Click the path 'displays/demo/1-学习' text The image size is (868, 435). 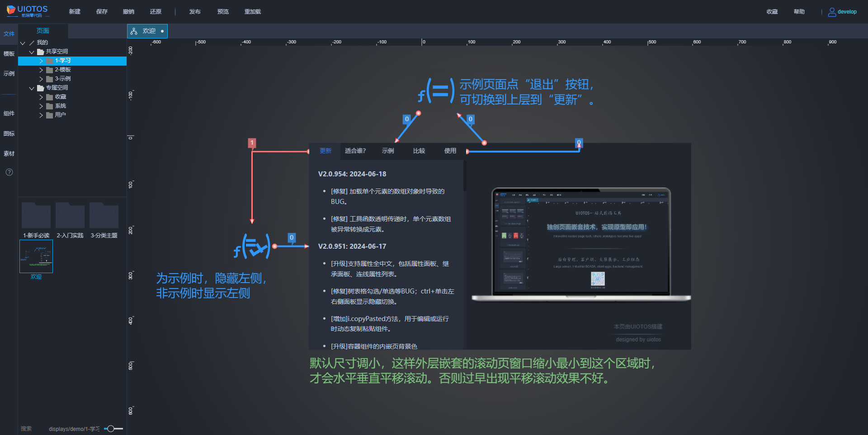tap(74, 429)
